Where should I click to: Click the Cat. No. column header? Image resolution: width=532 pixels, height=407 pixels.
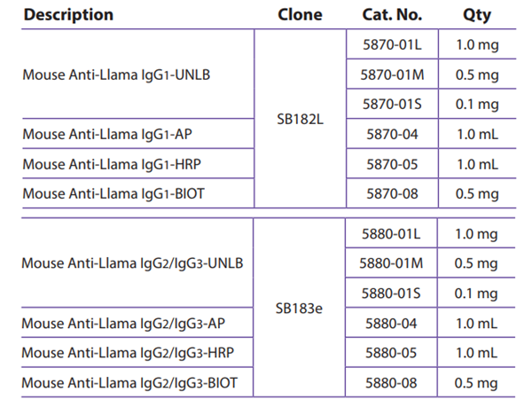(x=392, y=15)
